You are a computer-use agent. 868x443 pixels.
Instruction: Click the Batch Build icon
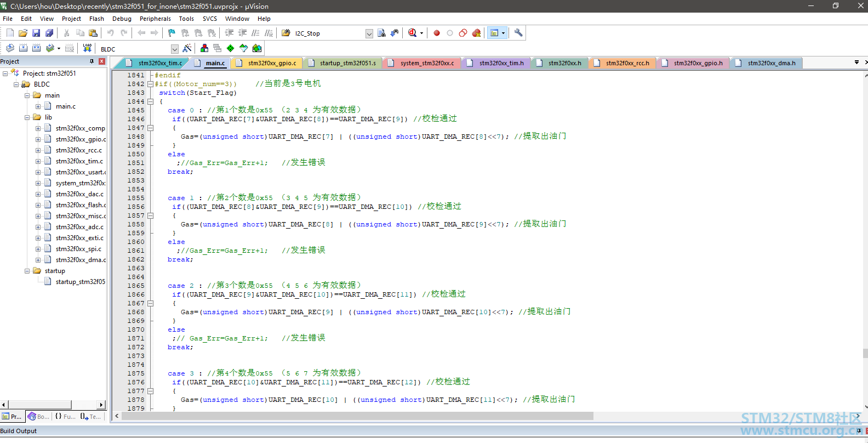tap(50, 48)
